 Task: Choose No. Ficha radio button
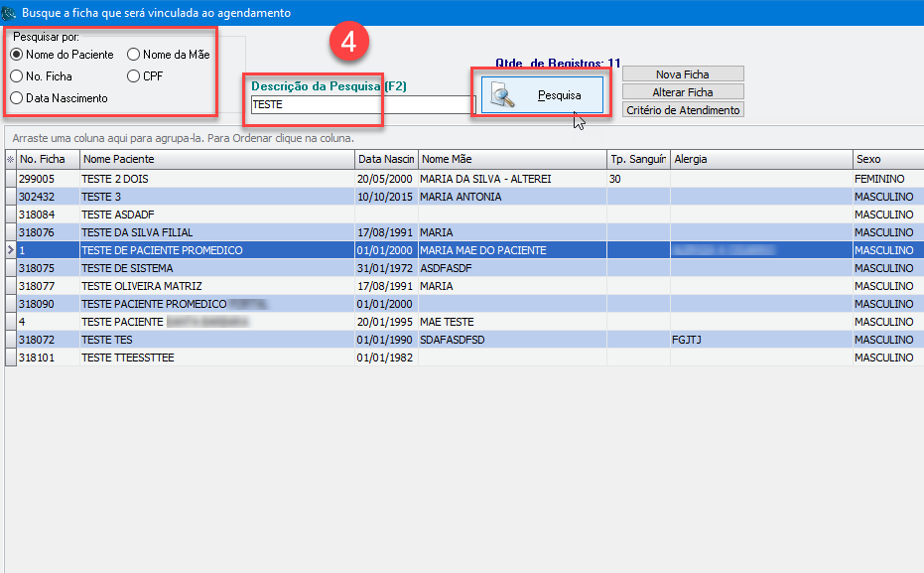[17, 76]
